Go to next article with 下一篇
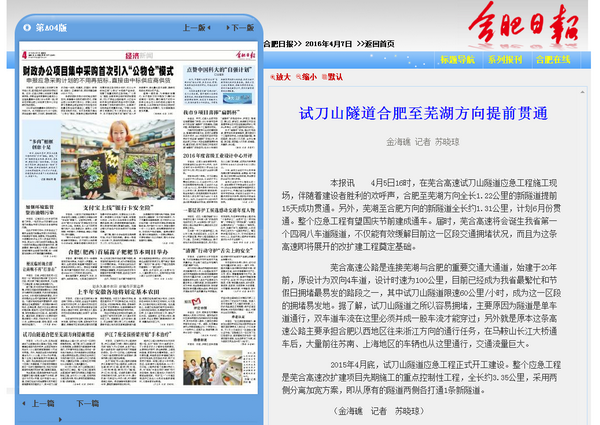The width and height of the screenshot is (600, 425). [x=86, y=403]
